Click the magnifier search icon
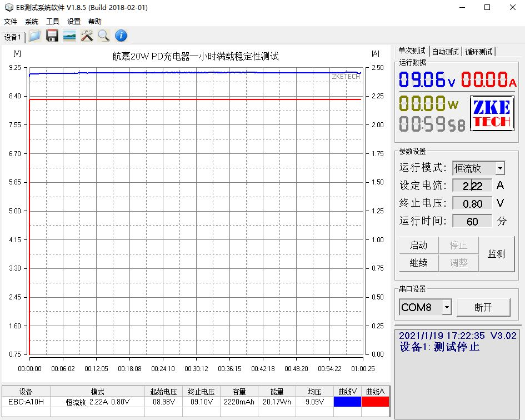Image resolution: width=525 pixels, height=420 pixels. tap(104, 36)
